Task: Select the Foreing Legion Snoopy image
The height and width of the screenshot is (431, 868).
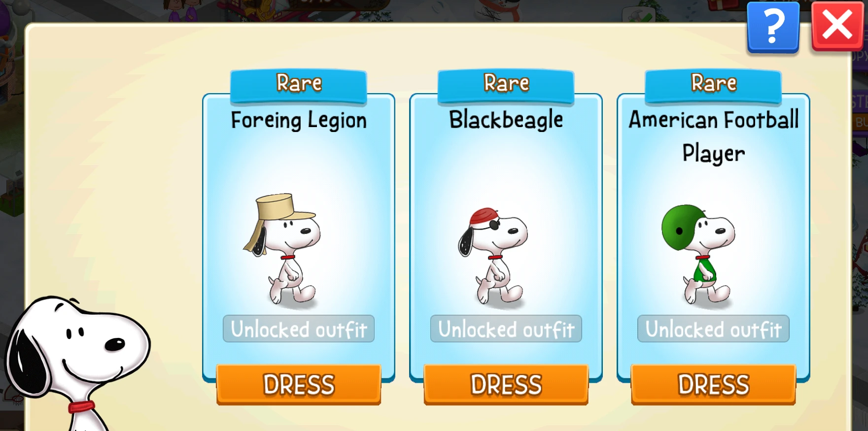Action: (x=283, y=249)
